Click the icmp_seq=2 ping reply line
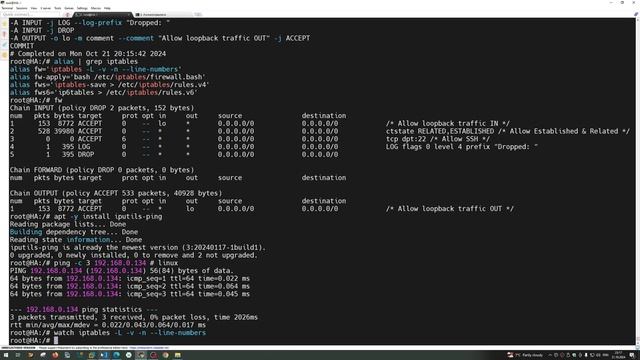 (x=130, y=286)
